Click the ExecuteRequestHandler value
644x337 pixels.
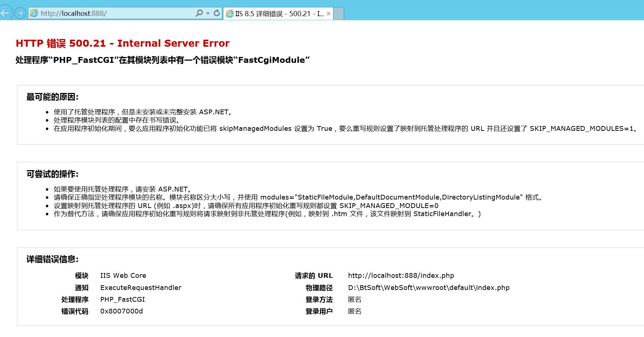point(141,288)
